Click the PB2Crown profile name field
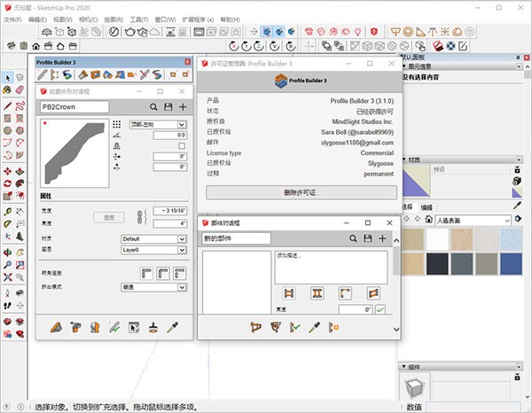This screenshot has height=413, width=532. click(x=74, y=107)
